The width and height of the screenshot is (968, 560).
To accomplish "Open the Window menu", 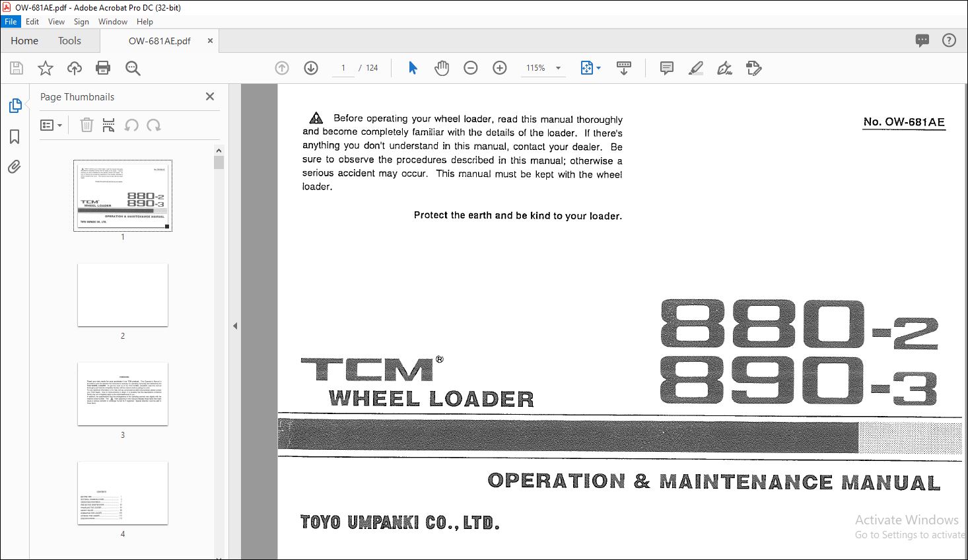I will click(x=113, y=21).
